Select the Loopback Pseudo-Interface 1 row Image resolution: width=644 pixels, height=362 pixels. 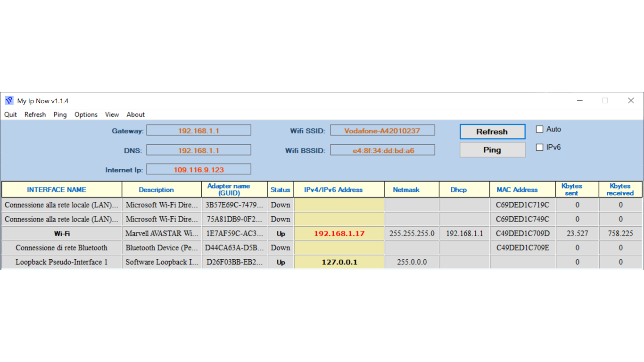[322, 262]
